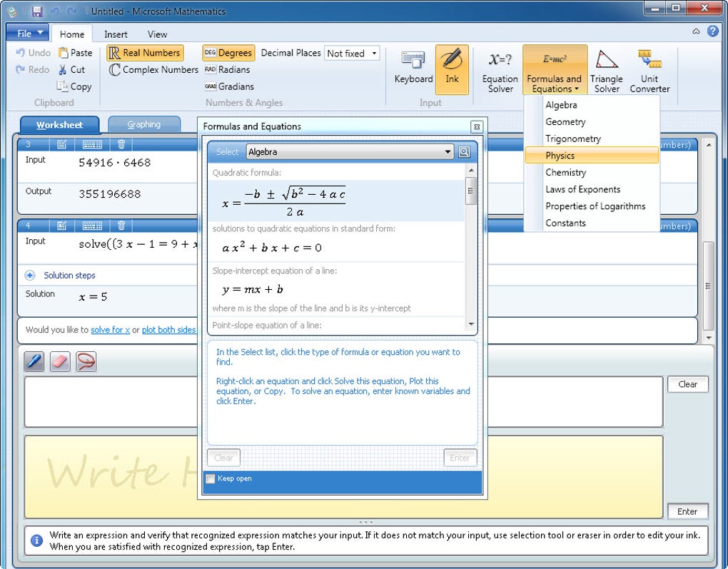The image size is (728, 569).
Task: Follow the "solve for x" link
Action: tap(110, 330)
